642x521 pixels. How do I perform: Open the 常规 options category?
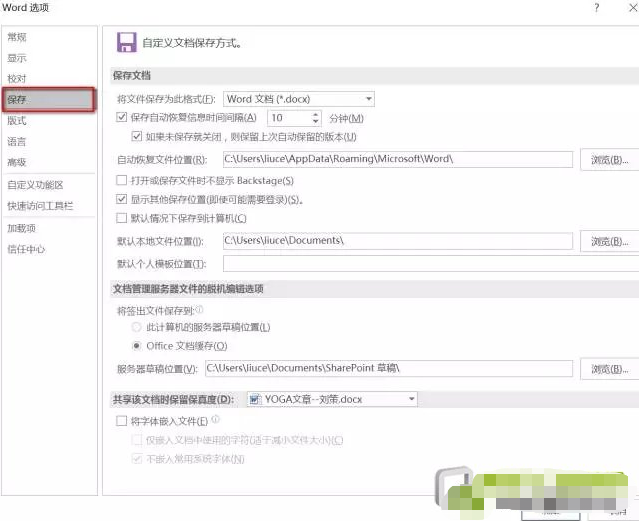pyautogui.click(x=17, y=37)
